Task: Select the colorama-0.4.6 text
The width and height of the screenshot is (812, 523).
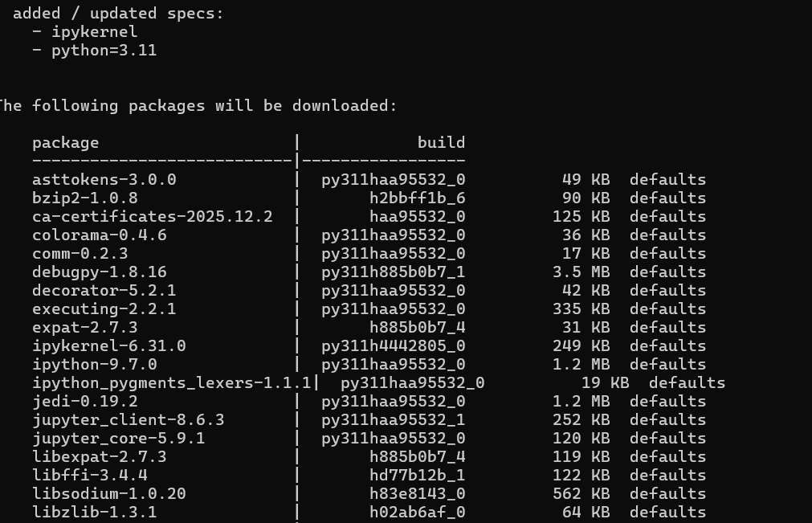Action: tap(99, 235)
